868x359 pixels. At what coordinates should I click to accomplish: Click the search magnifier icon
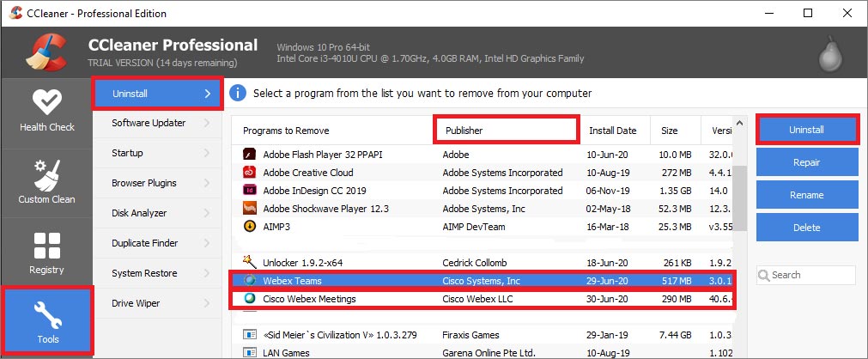[x=764, y=276]
